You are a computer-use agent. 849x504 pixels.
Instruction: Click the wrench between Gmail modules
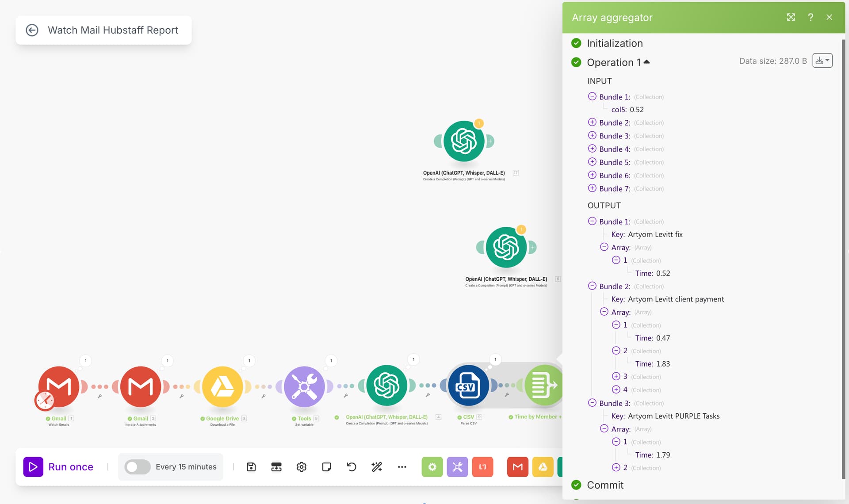(x=100, y=397)
